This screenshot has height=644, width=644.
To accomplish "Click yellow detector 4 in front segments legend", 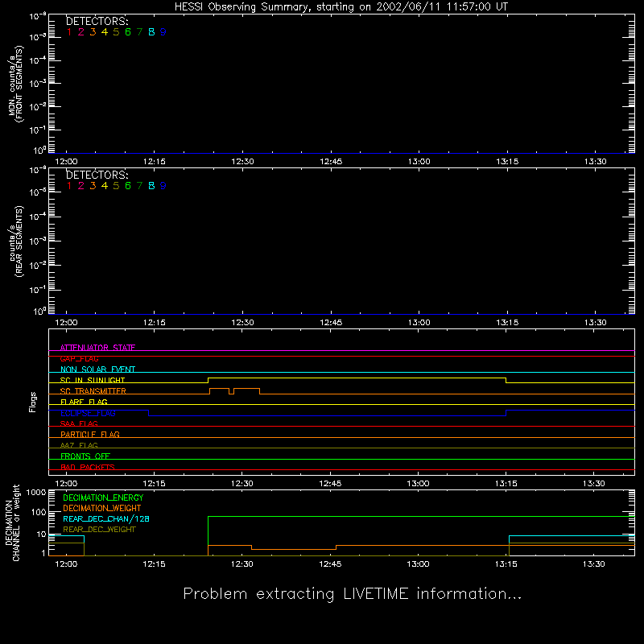I will coord(105,32).
